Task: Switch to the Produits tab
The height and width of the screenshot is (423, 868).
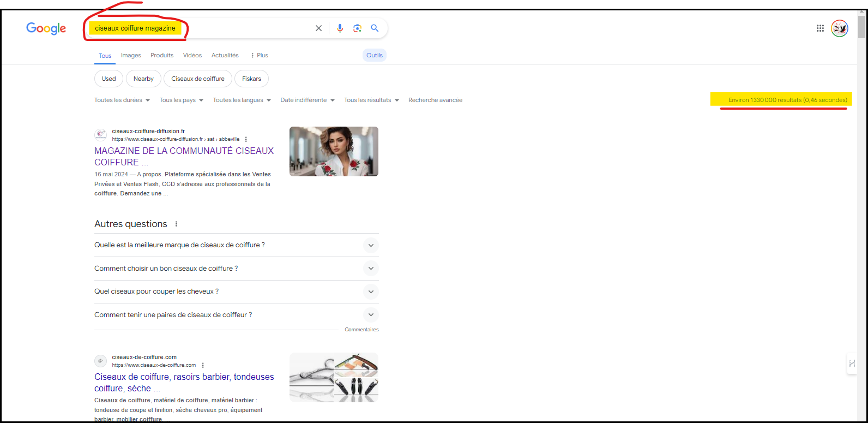Action: (162, 55)
